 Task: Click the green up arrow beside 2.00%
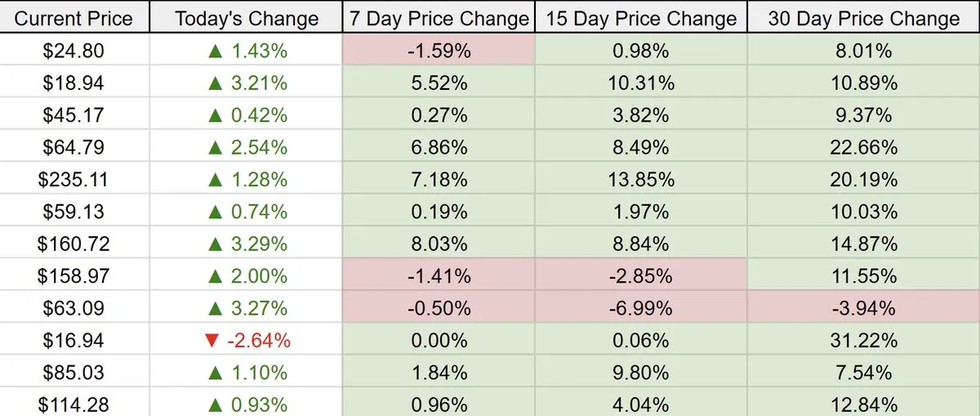click(x=216, y=276)
